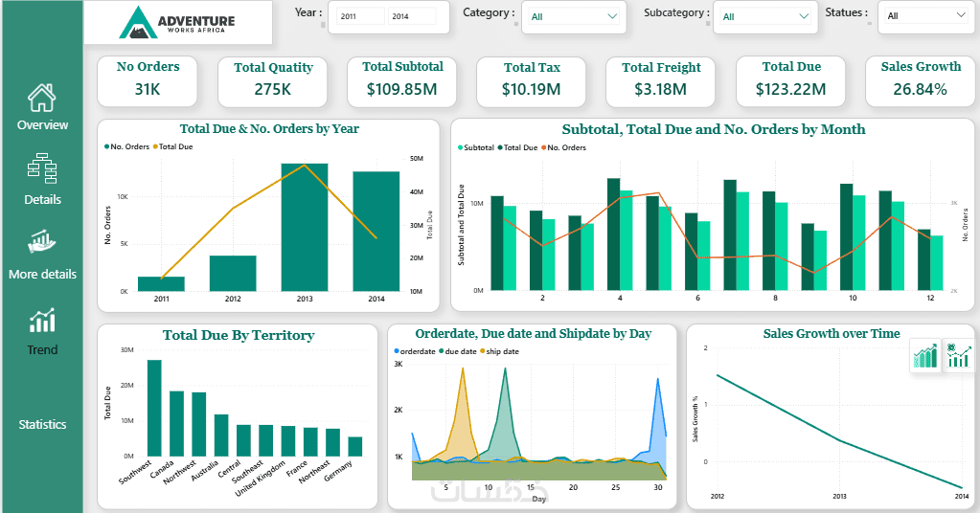Click the 'Category :' filter label
This screenshot has width=980, height=513.
[x=489, y=12]
